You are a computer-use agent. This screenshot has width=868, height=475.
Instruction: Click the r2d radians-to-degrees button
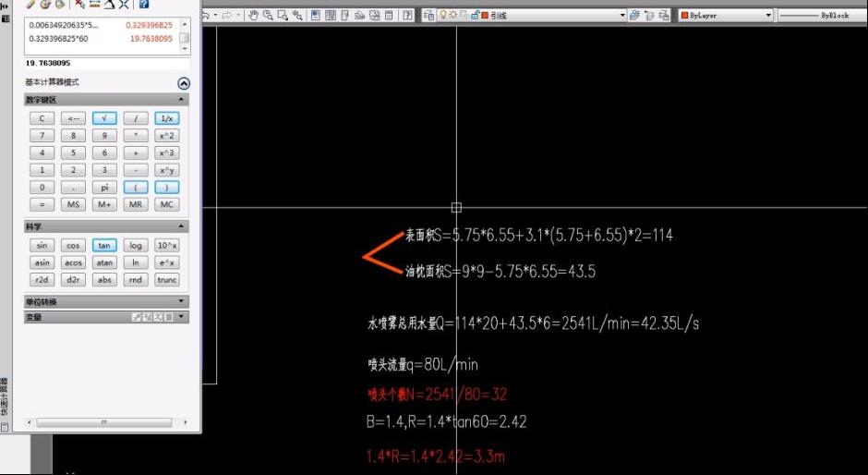[x=42, y=280]
